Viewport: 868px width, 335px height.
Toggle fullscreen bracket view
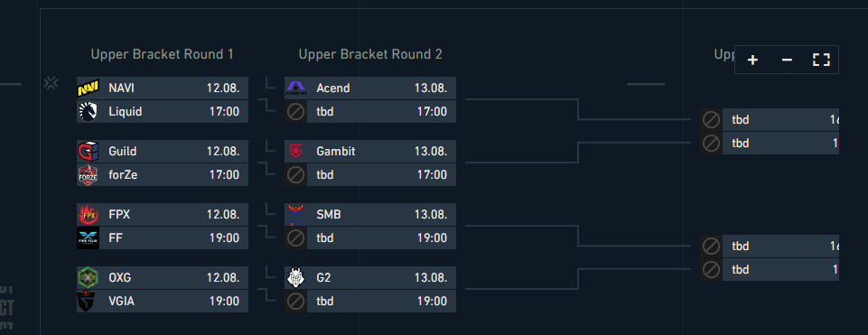[x=821, y=60]
